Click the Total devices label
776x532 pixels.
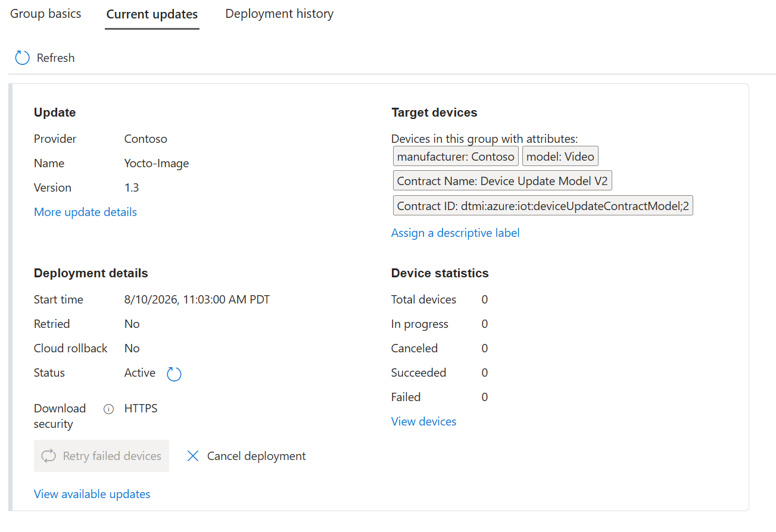pyautogui.click(x=423, y=299)
